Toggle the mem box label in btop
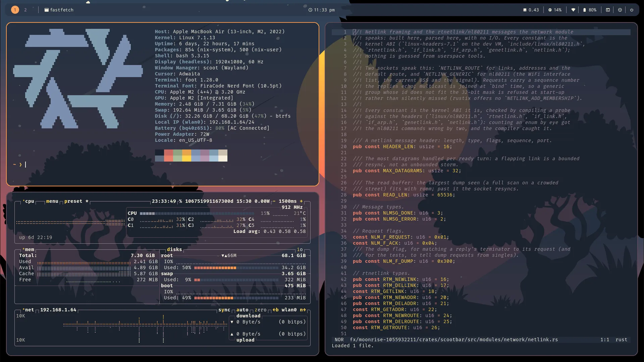This screenshot has width=644, height=362. coord(29,249)
